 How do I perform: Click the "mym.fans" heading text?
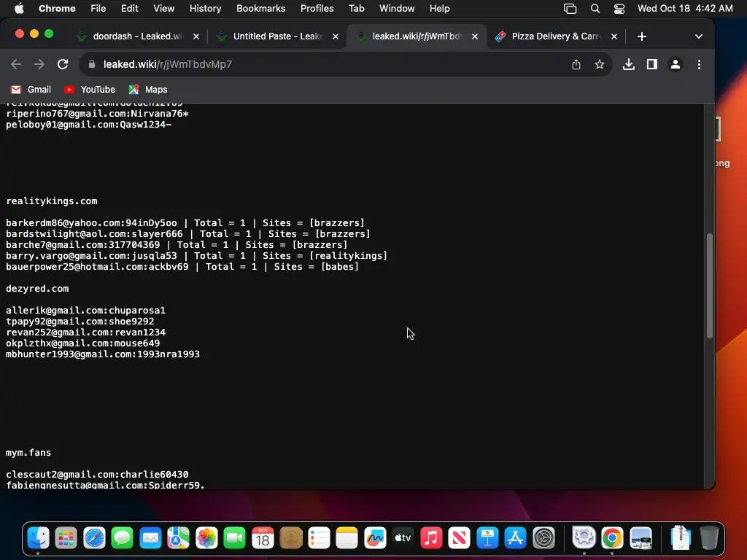pos(28,453)
